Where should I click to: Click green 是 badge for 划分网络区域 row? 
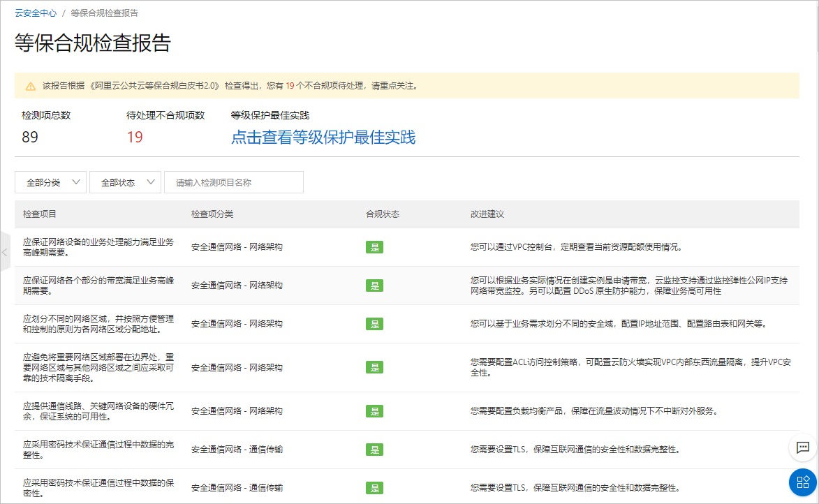374,324
